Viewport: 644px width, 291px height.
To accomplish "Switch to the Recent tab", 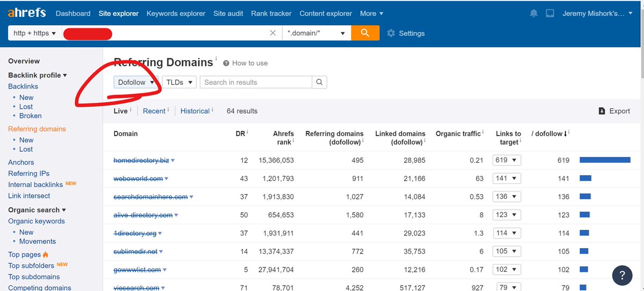I will tap(154, 111).
